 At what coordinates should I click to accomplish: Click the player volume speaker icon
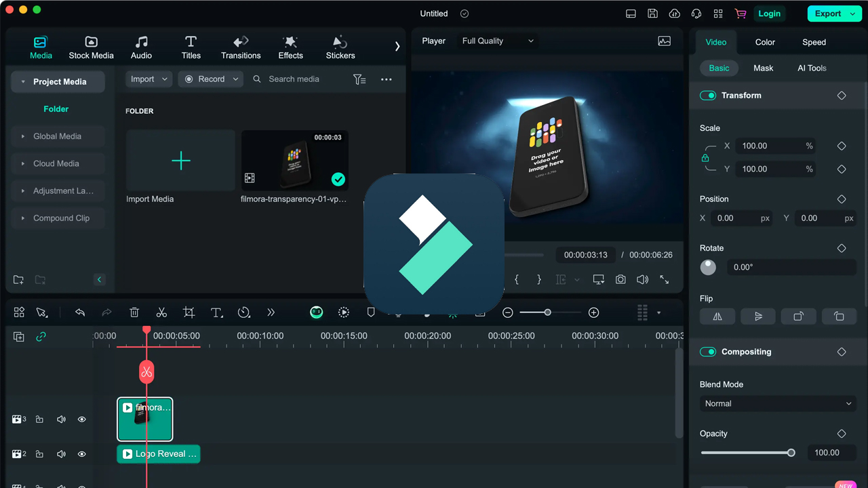(642, 279)
